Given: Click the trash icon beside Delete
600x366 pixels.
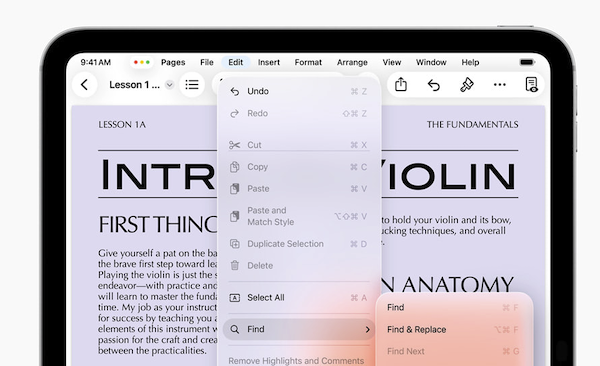Looking at the screenshot, I should coord(235,265).
